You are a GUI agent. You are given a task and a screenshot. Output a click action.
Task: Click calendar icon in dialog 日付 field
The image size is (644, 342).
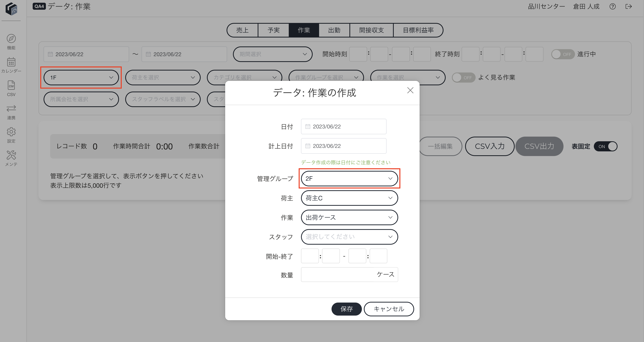[x=308, y=127]
